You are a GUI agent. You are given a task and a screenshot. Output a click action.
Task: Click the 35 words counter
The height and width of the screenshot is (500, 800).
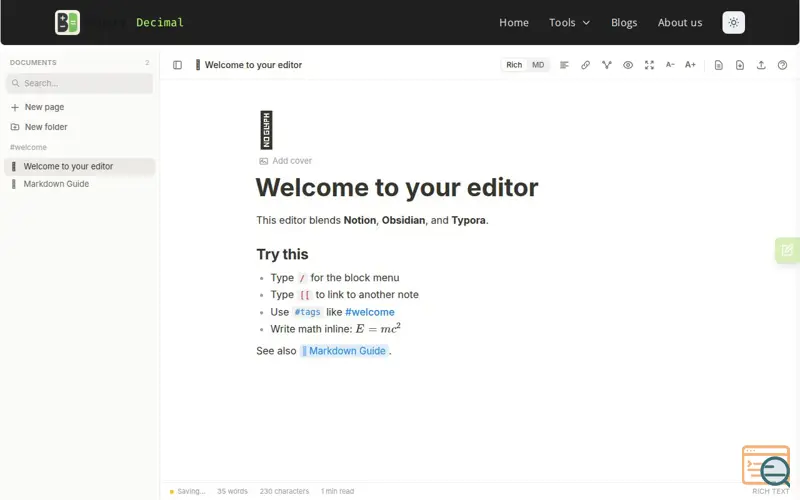pos(232,491)
